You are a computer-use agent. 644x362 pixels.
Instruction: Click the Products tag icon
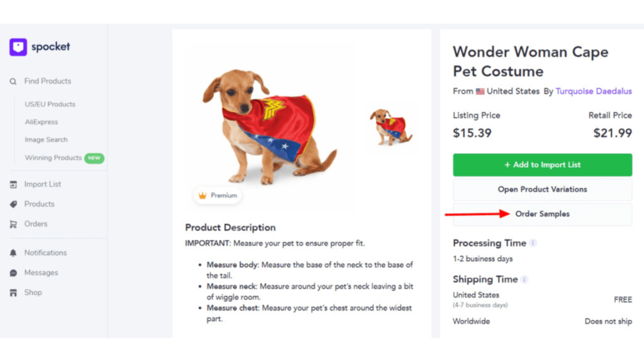point(13,204)
